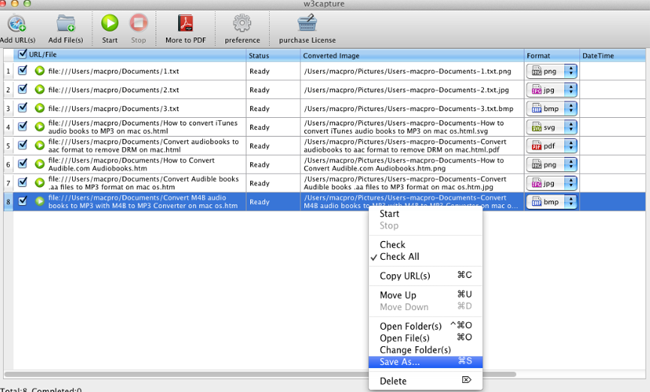
Task: Click the green play icon in row 5
Action: click(39, 145)
